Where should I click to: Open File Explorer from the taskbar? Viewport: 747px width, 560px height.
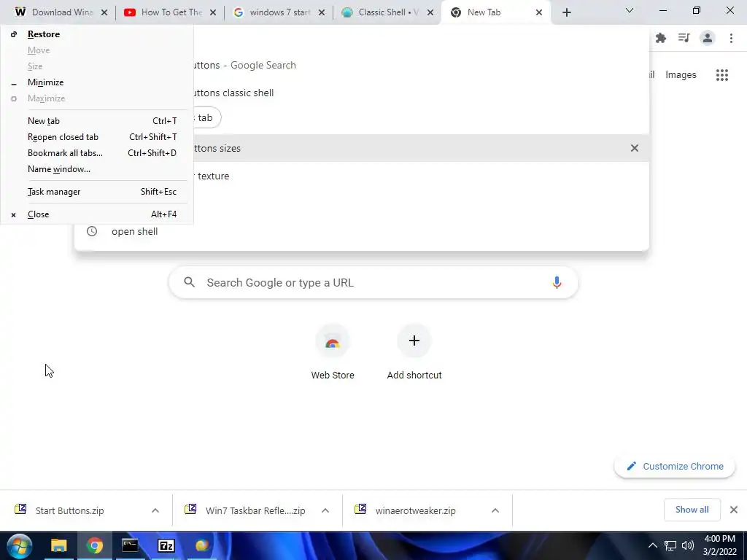pyautogui.click(x=58, y=545)
